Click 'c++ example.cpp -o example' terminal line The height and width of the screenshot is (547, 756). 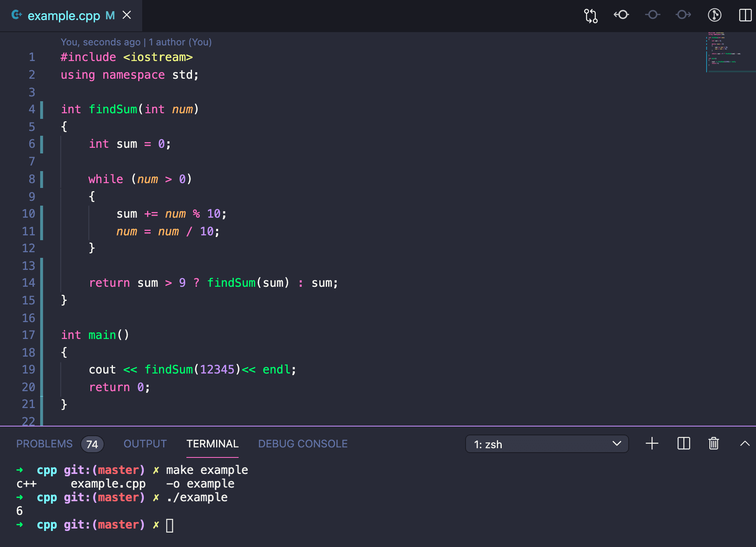pyautogui.click(x=125, y=484)
